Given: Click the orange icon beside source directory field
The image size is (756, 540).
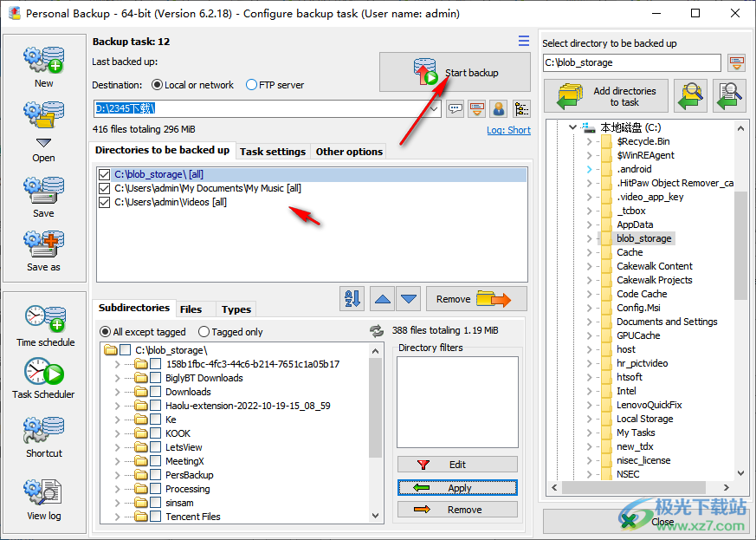Looking at the screenshot, I should [736, 62].
